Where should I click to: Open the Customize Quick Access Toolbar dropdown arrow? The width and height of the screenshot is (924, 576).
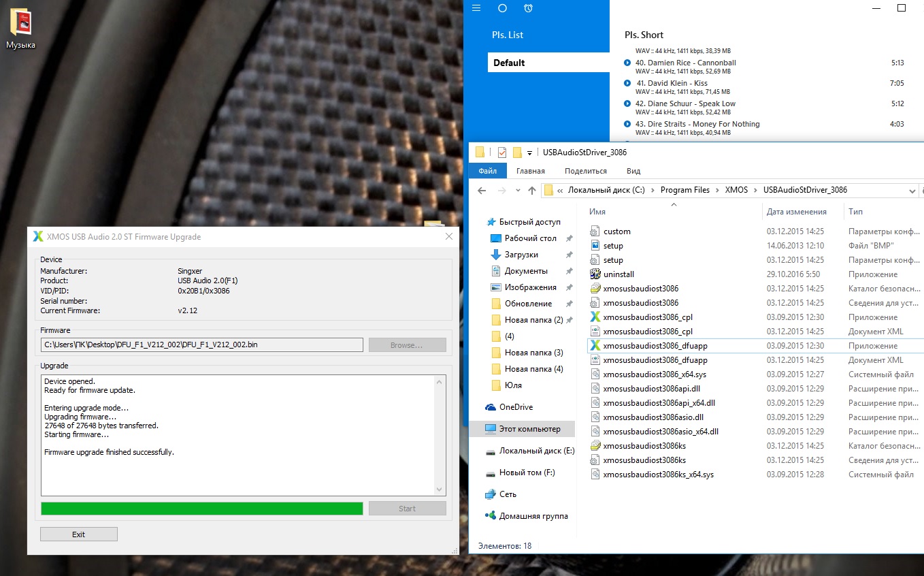529,153
